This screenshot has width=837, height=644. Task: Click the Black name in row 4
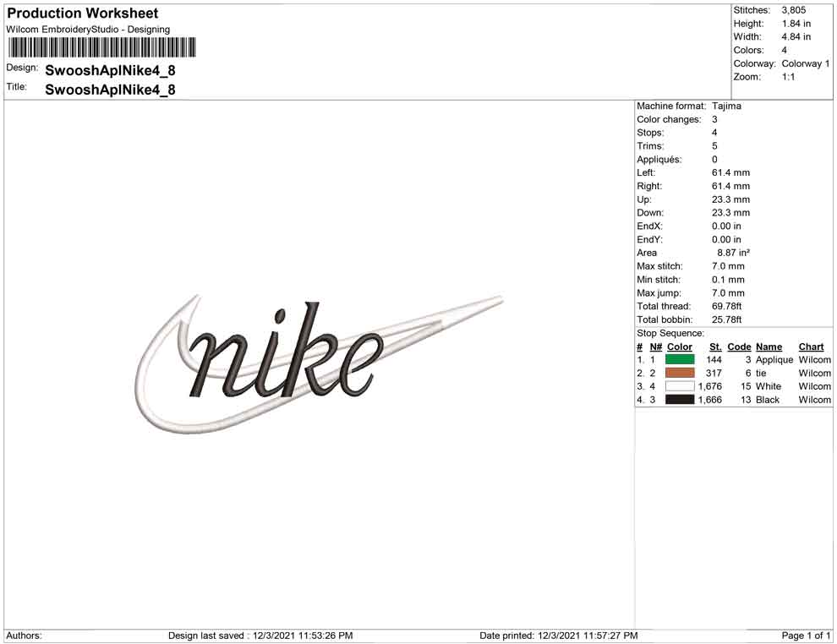(x=768, y=400)
